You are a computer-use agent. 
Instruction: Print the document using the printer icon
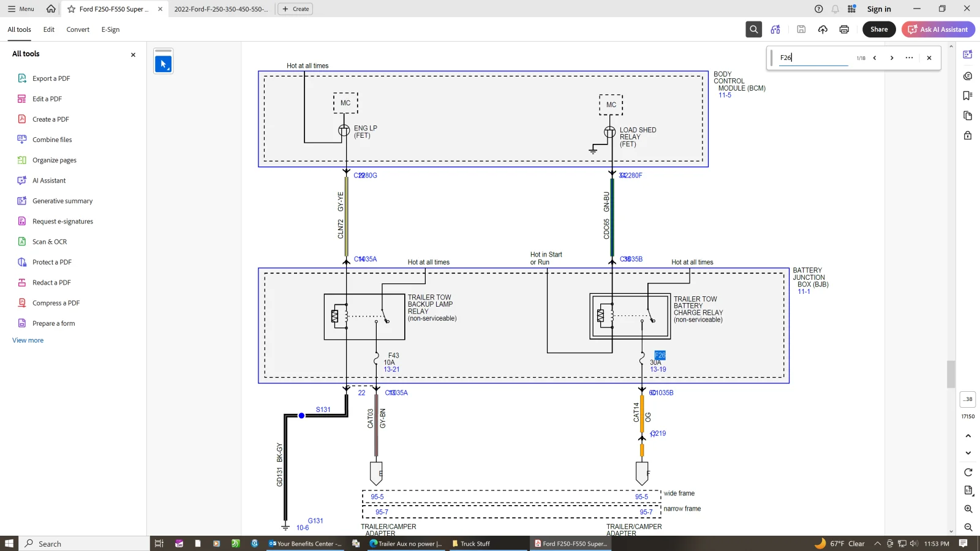(844, 29)
